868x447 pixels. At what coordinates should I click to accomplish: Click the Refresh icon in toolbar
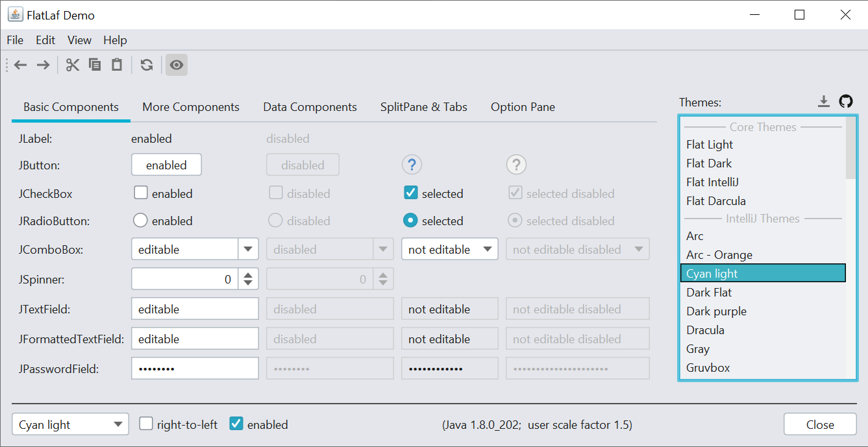[x=147, y=65]
